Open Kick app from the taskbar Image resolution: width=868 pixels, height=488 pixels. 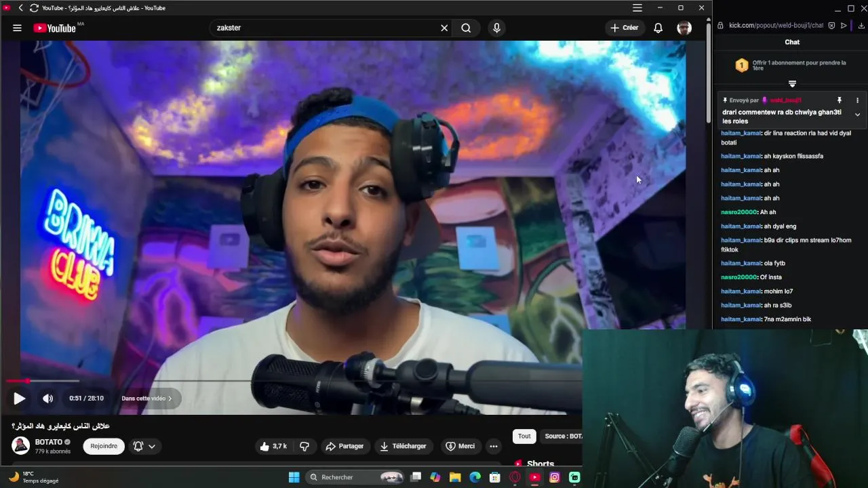tap(574, 477)
